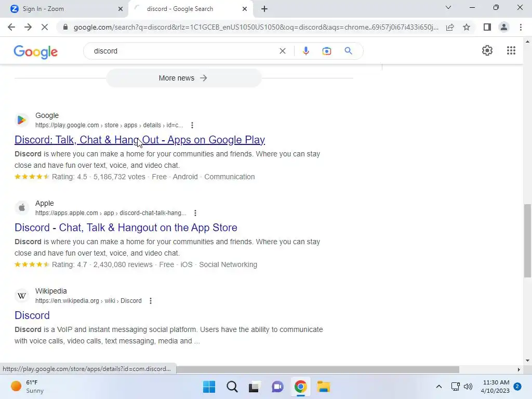Screen dimensions: 532x399
Task: Open Chrome side panel
Action: tap(487, 27)
